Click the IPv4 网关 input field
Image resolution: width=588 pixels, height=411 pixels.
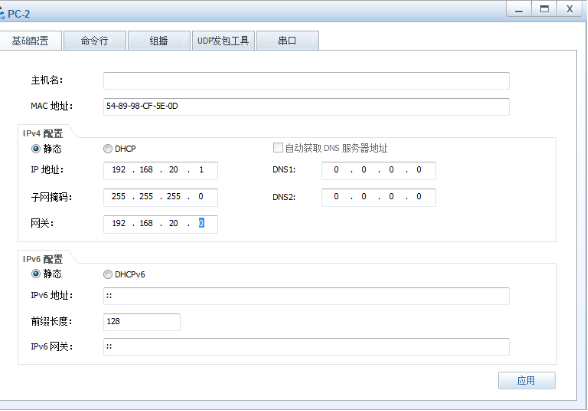pyautogui.click(x=160, y=224)
